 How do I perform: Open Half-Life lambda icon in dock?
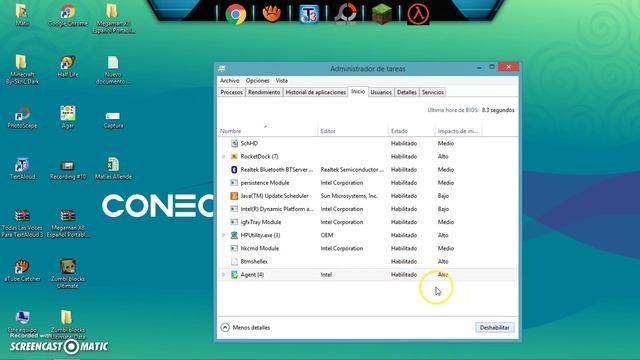(418, 14)
